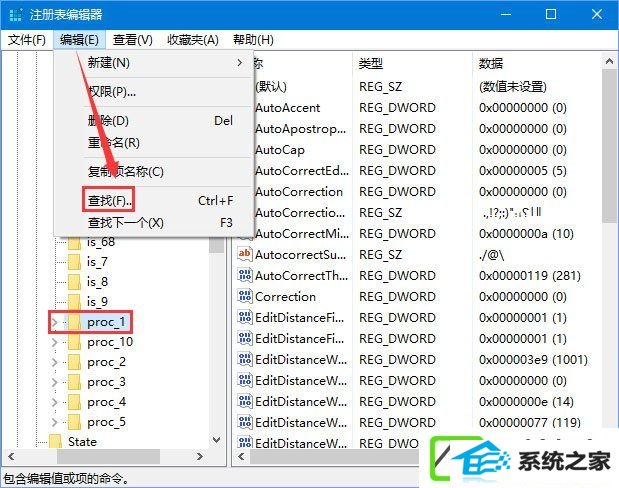Click icon of EditDistanceW... row with 0x00000077 (119)
Image resolution: width=619 pixels, height=488 pixels.
click(244, 422)
